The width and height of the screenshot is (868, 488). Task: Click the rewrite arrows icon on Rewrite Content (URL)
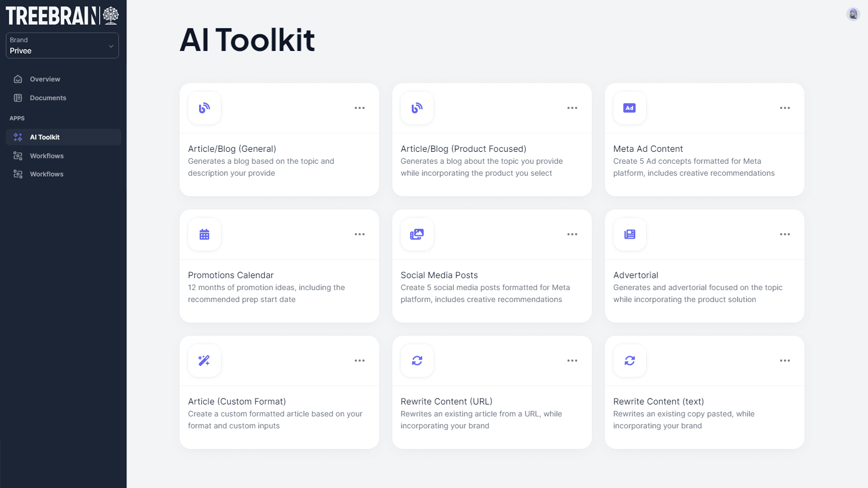tap(417, 360)
